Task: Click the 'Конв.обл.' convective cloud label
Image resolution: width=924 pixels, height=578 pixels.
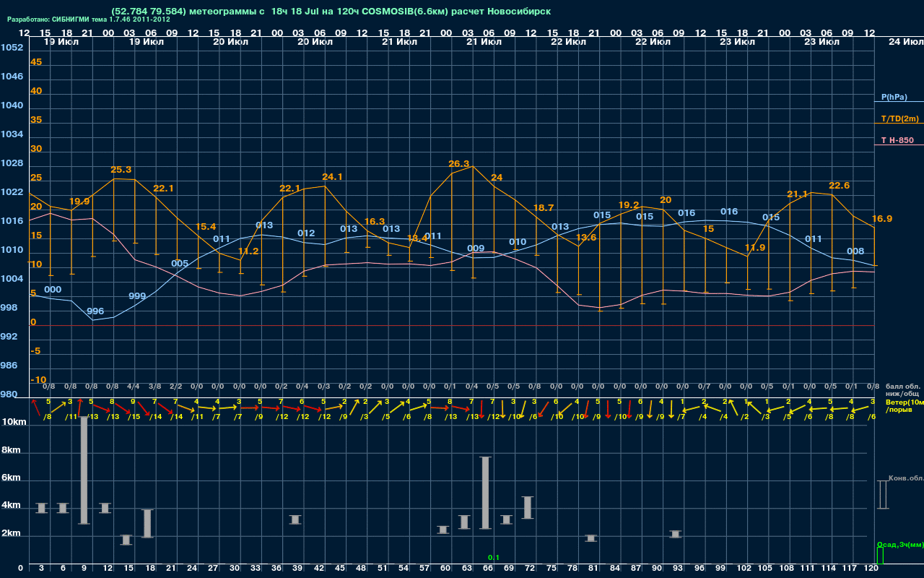Action: pyautogui.click(x=906, y=478)
